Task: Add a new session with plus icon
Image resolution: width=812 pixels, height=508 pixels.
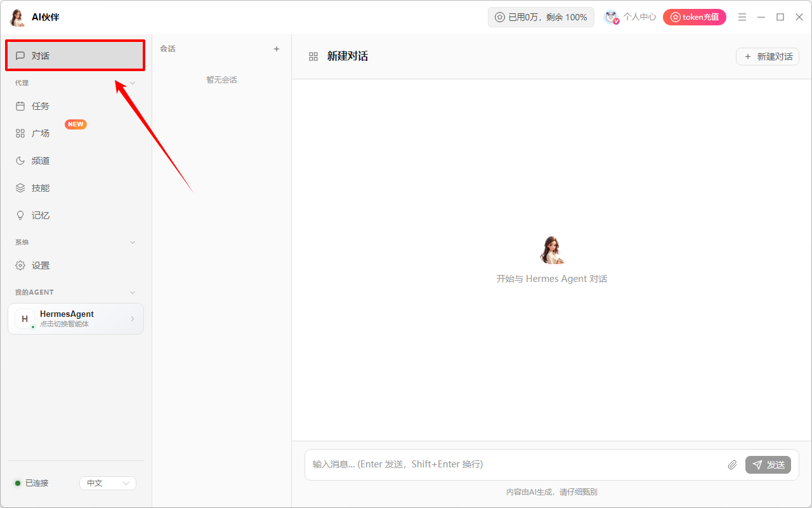Action: coord(277,49)
